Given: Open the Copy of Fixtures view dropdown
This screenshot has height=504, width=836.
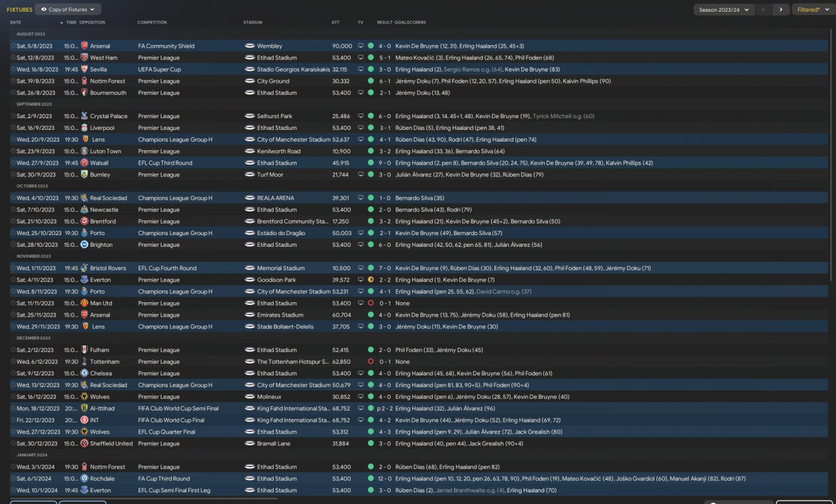Looking at the screenshot, I should point(68,10).
